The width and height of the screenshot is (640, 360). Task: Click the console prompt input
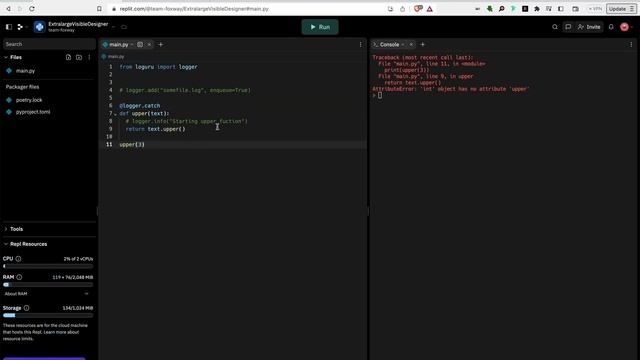380,96
